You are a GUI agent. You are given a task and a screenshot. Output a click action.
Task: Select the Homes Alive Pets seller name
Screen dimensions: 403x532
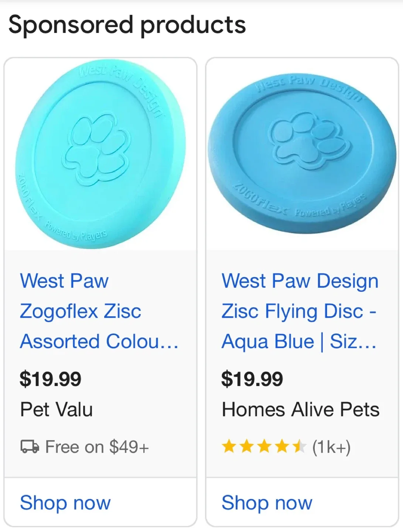click(300, 409)
